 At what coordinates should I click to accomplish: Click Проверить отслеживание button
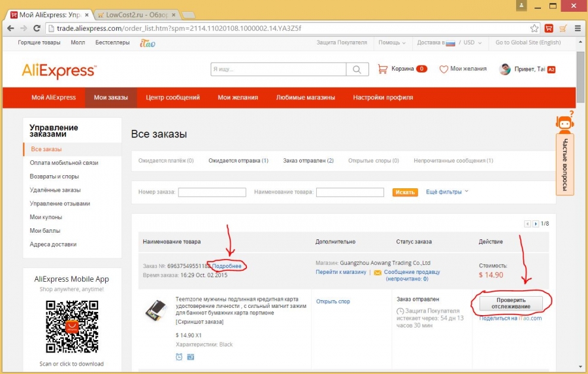511,303
